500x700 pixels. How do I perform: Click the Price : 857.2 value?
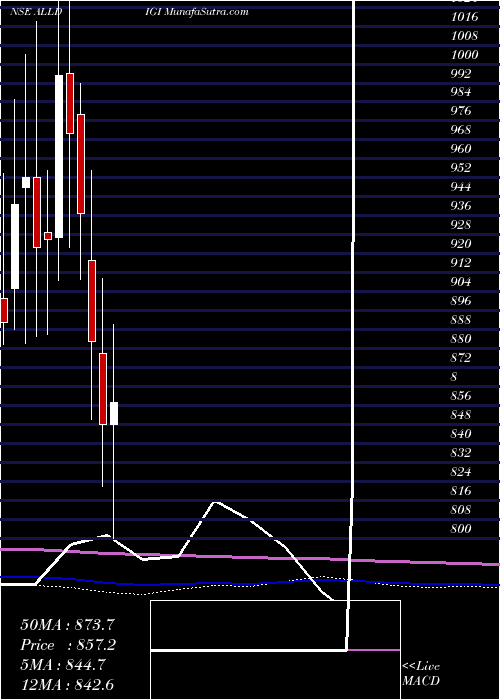pyautogui.click(x=68, y=645)
